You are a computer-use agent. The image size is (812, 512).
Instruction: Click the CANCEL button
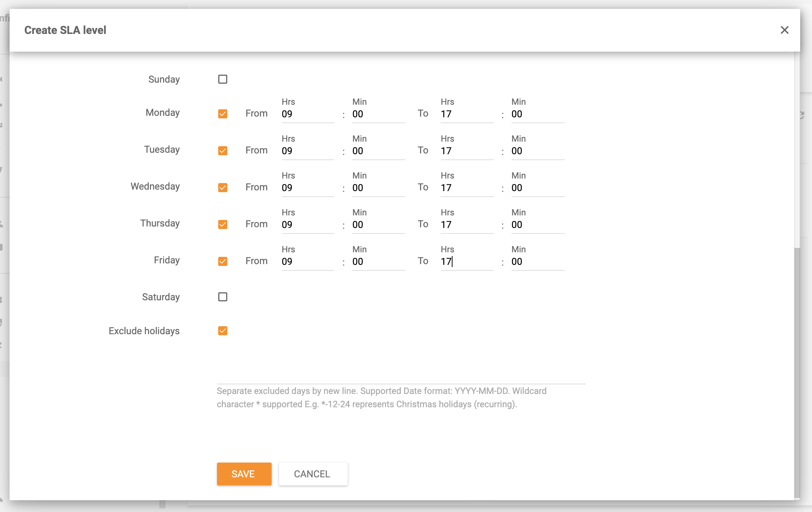coord(313,474)
